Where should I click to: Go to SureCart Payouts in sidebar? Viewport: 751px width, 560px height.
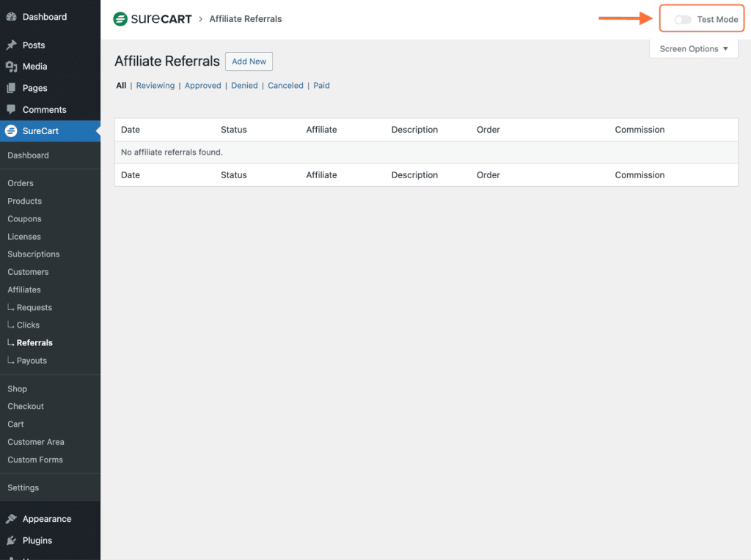[x=31, y=360]
